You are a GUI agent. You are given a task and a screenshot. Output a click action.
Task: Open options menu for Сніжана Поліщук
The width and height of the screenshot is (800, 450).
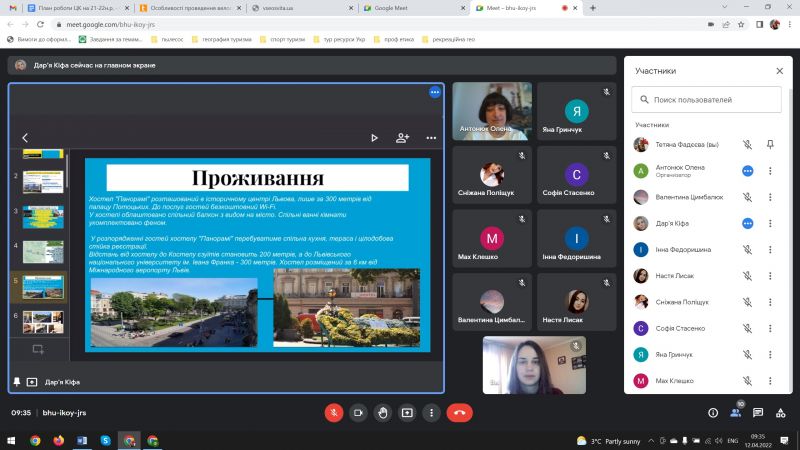point(770,302)
